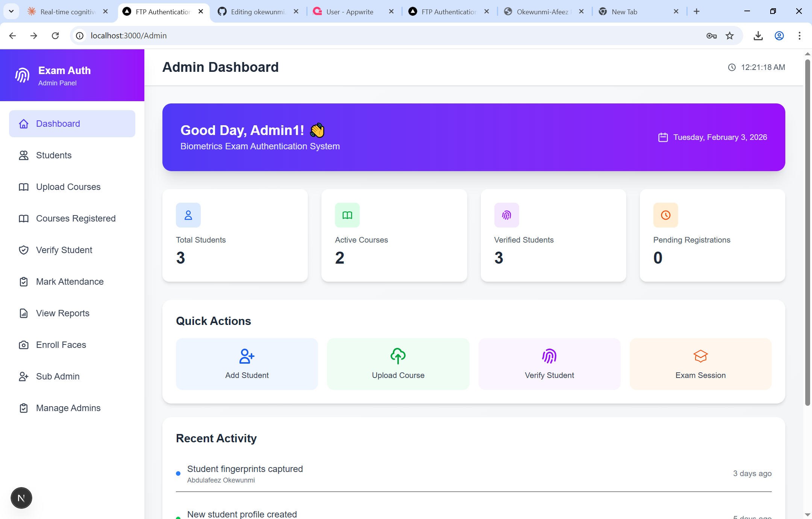Reload the localhost Admin page

[55, 36]
